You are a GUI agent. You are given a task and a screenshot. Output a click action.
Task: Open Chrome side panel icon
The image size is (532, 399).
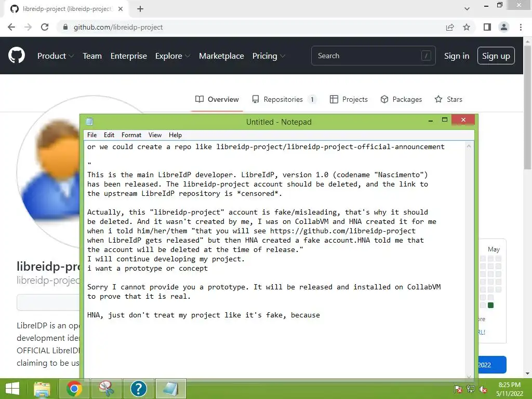(x=487, y=27)
